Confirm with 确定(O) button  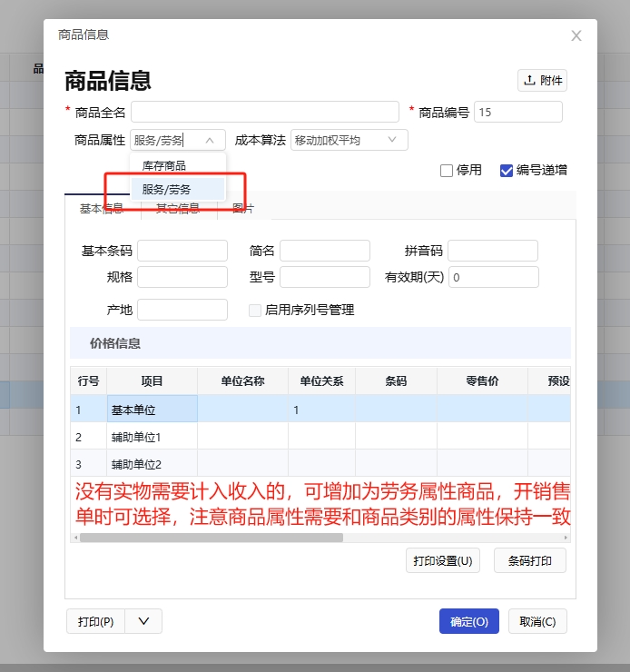469,621
